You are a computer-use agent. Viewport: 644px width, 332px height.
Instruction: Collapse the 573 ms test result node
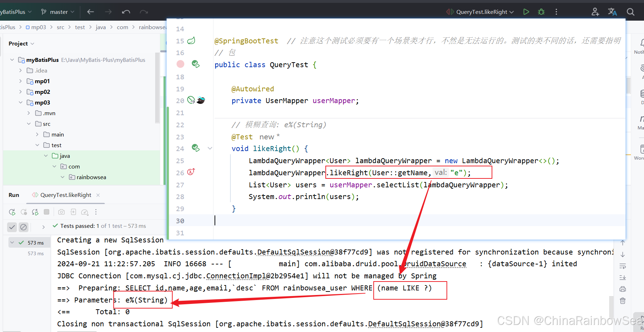[x=12, y=242]
